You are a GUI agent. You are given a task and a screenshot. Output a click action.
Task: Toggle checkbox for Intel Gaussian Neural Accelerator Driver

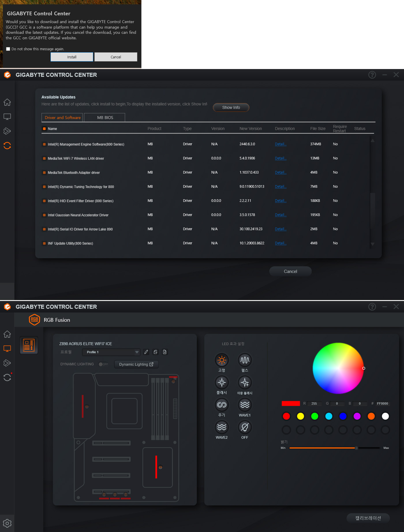pos(44,215)
